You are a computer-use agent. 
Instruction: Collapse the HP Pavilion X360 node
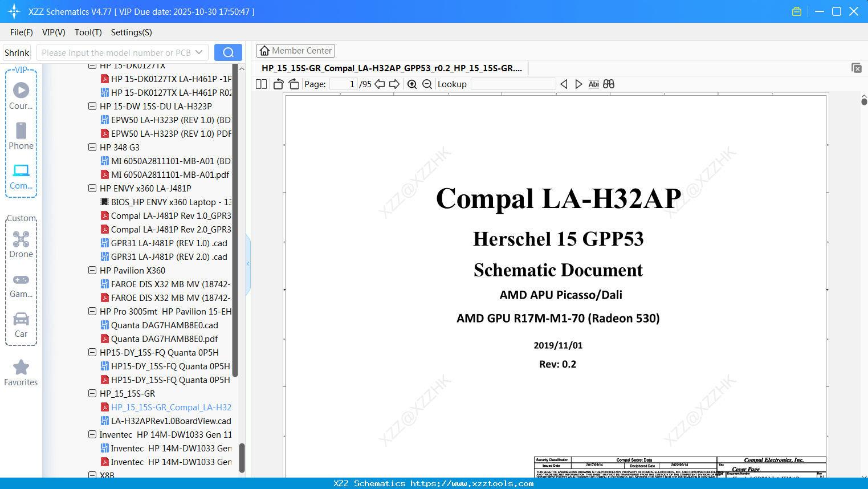tap(92, 270)
